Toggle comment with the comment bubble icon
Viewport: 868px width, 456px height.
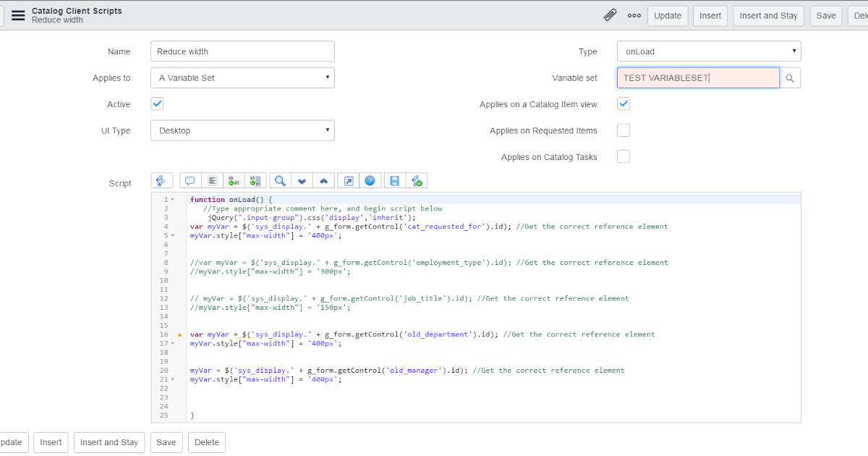click(190, 180)
